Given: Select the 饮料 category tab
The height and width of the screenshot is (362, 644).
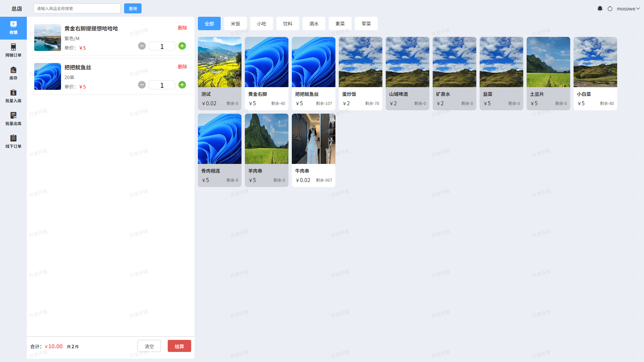Looking at the screenshot, I should pos(288,23).
